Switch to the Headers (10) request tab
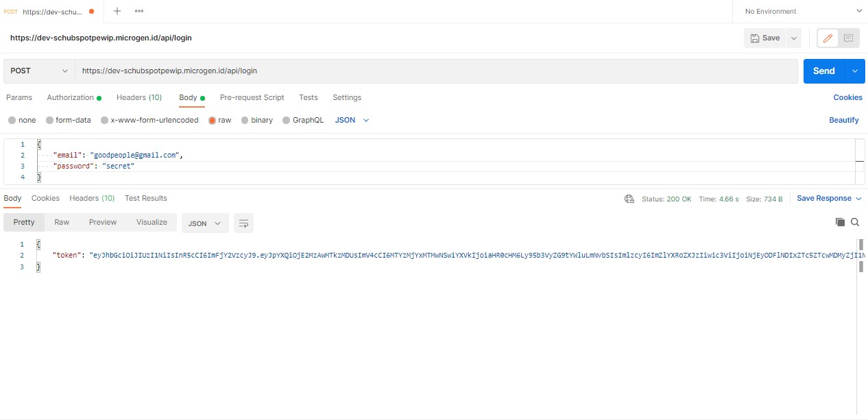The width and height of the screenshot is (868, 420). click(x=139, y=97)
